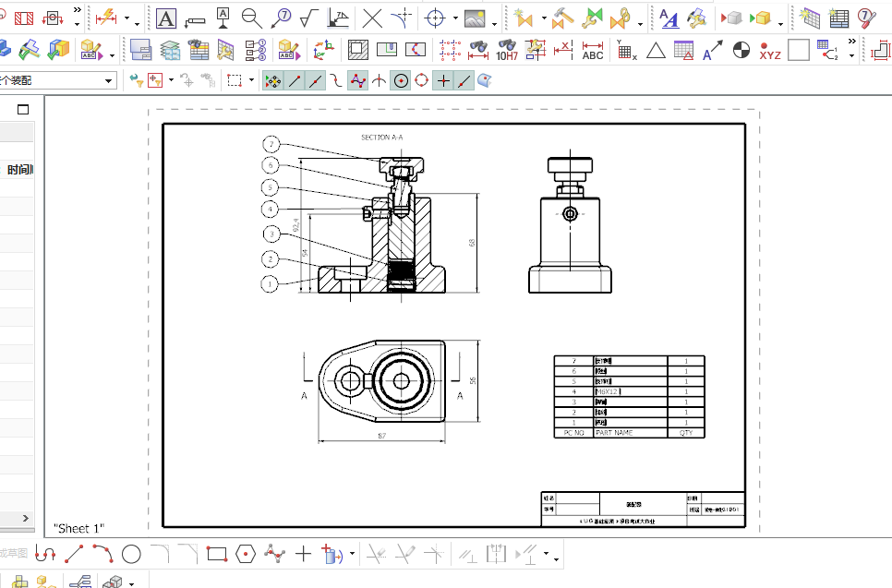Select the sketch Rectangle tool
Image resolution: width=892 pixels, height=588 pixels.
coord(217,553)
